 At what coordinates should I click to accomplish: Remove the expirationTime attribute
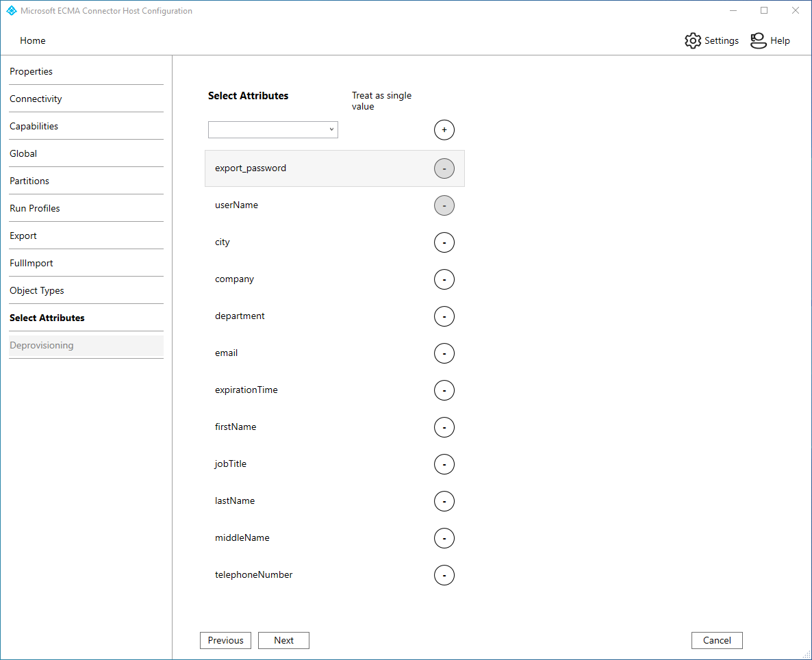click(444, 390)
